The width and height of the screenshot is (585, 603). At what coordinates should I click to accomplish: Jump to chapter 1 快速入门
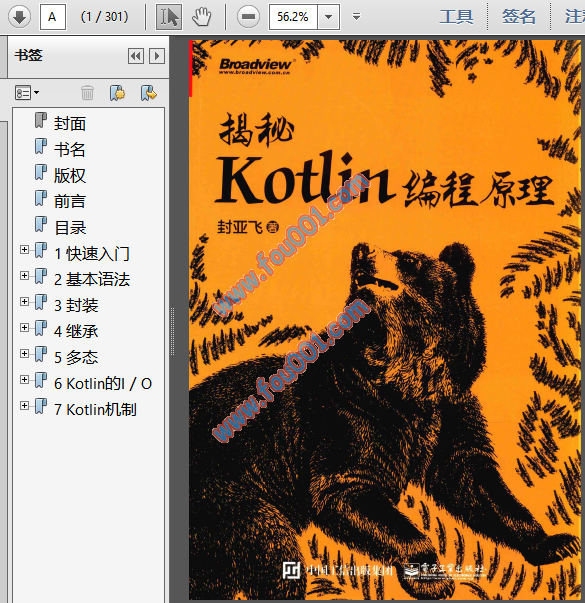(92, 253)
